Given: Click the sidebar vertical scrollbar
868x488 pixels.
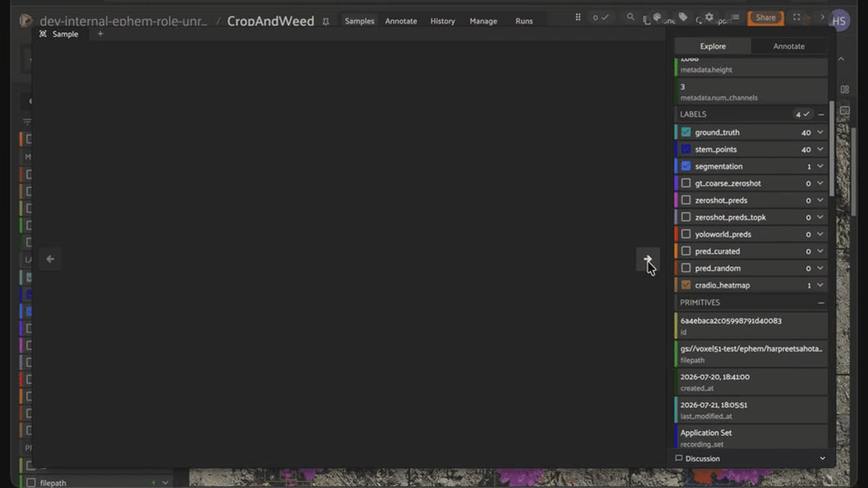Looking at the screenshot, I should (x=832, y=148).
